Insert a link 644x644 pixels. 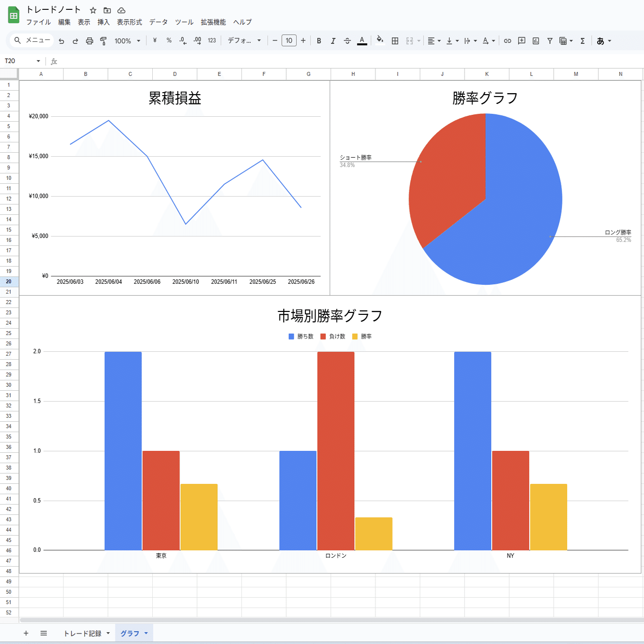tap(508, 41)
